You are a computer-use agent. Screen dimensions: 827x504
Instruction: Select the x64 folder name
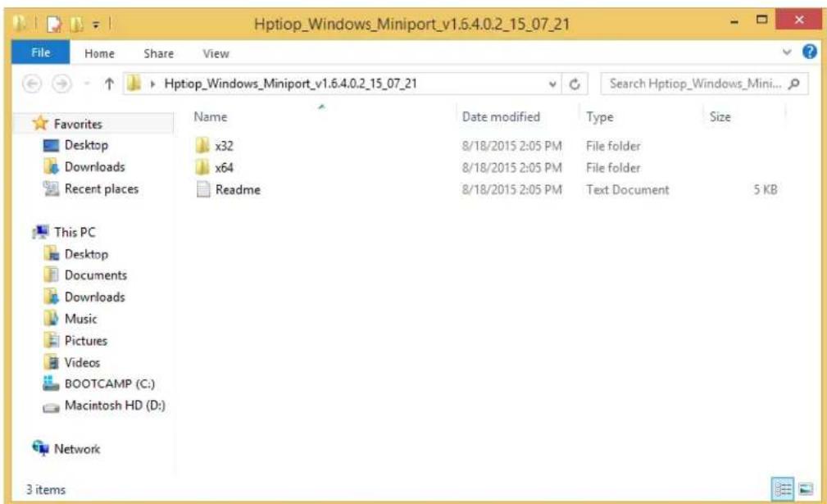coord(224,168)
